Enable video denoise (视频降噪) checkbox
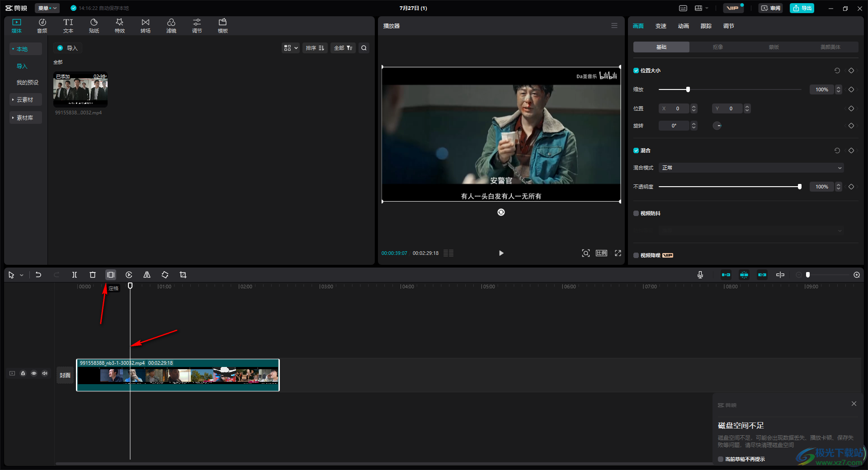The width and height of the screenshot is (868, 470). (x=636, y=255)
